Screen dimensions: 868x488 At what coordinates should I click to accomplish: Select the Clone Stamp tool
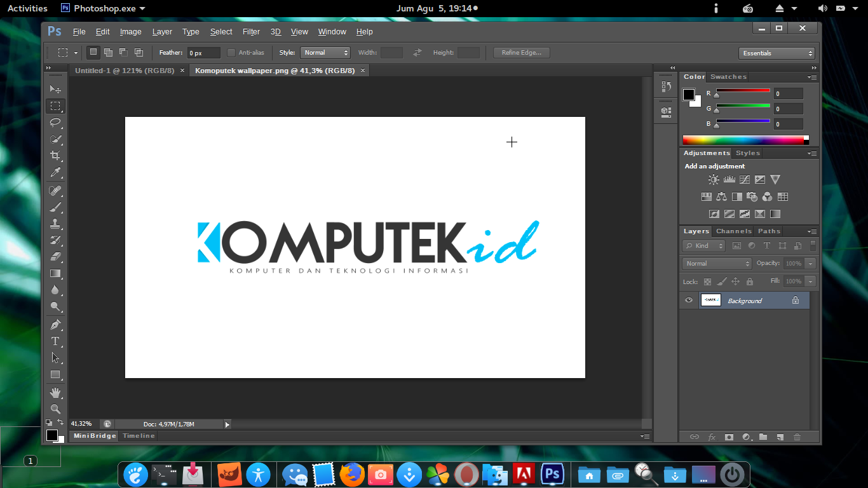click(55, 224)
